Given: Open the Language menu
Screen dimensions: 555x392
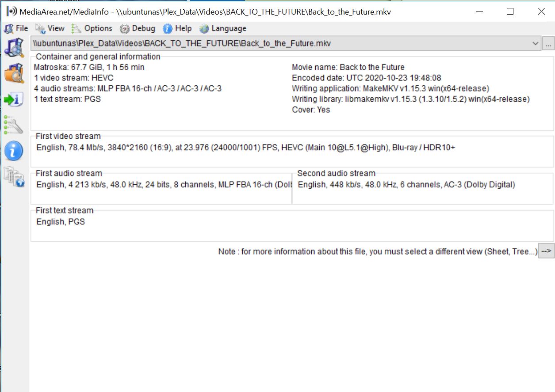Looking at the screenshot, I should [223, 28].
